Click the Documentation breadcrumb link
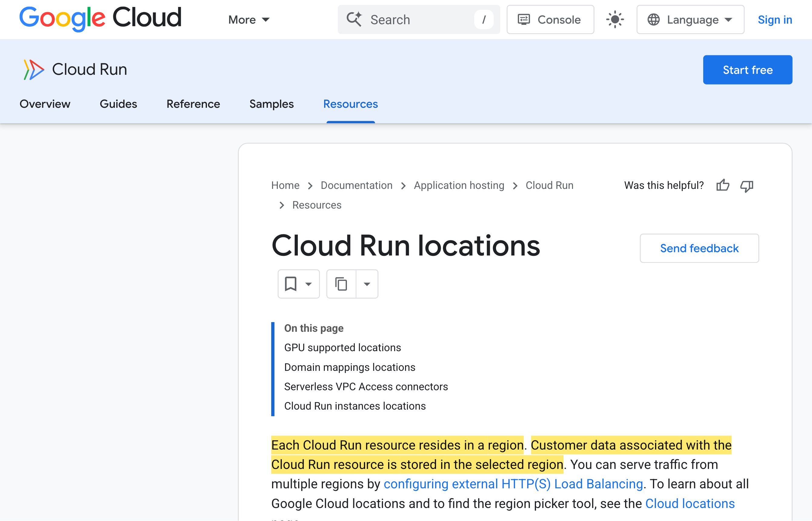This screenshot has height=521, width=812. tap(357, 185)
